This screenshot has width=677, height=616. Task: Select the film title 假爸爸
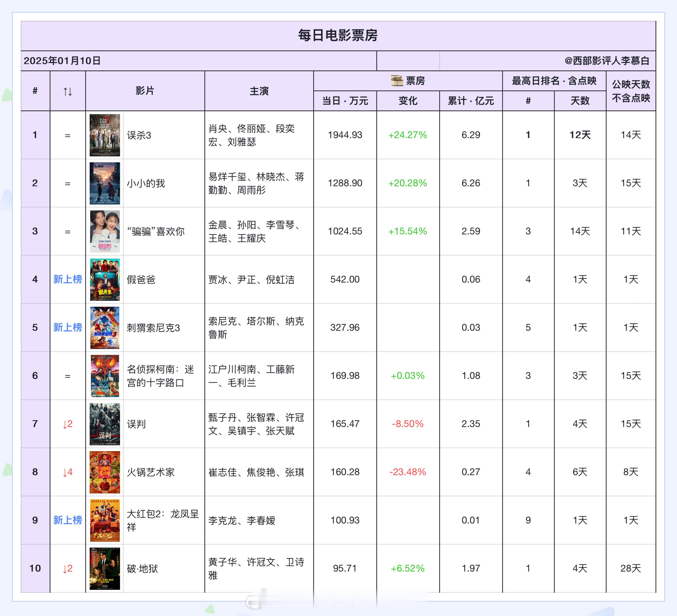(141, 279)
